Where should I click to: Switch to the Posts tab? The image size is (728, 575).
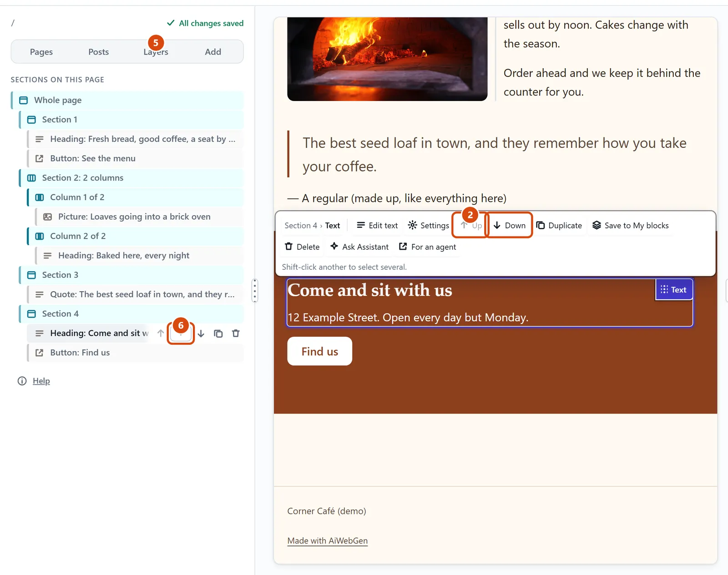pos(99,52)
